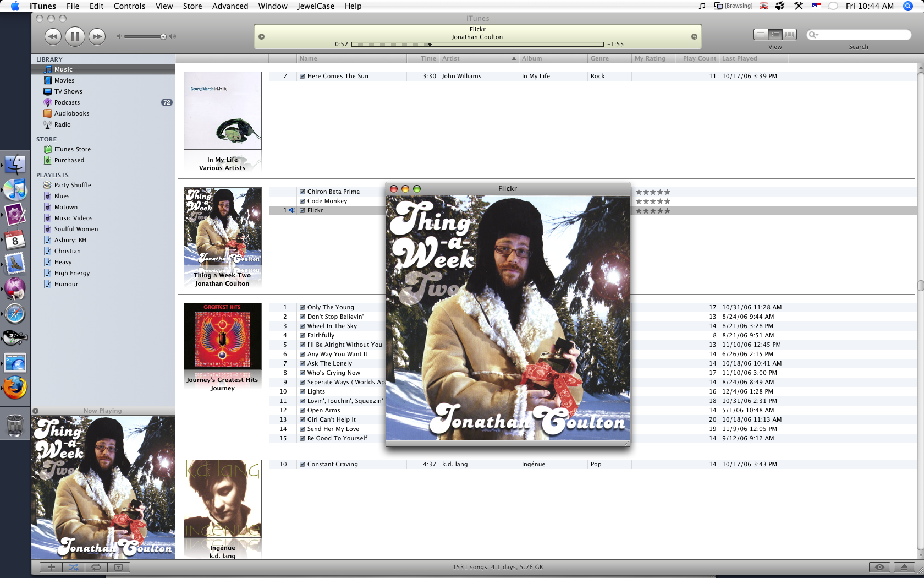Uncheck Open Arms checkbox
924x578 pixels.
click(x=302, y=411)
